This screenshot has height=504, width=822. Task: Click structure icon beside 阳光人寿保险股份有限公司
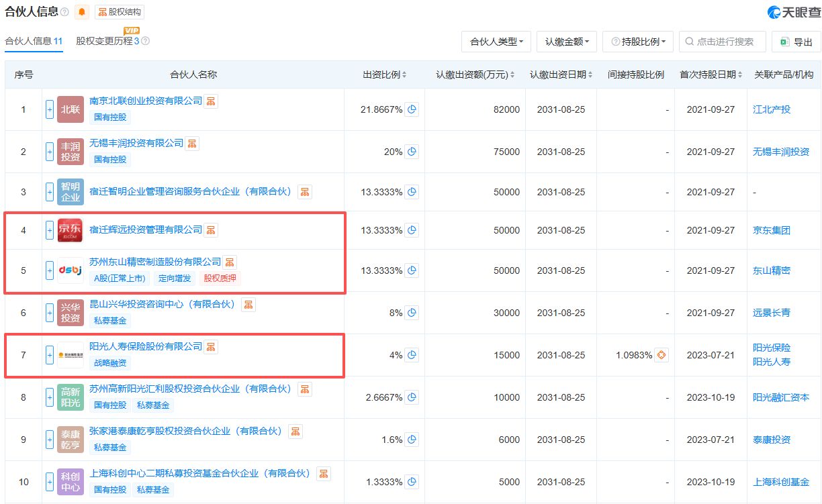pos(211,347)
